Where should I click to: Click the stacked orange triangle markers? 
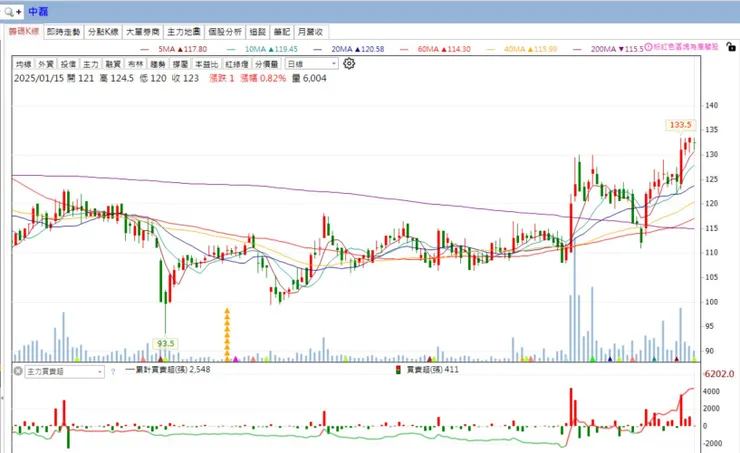coord(227,335)
